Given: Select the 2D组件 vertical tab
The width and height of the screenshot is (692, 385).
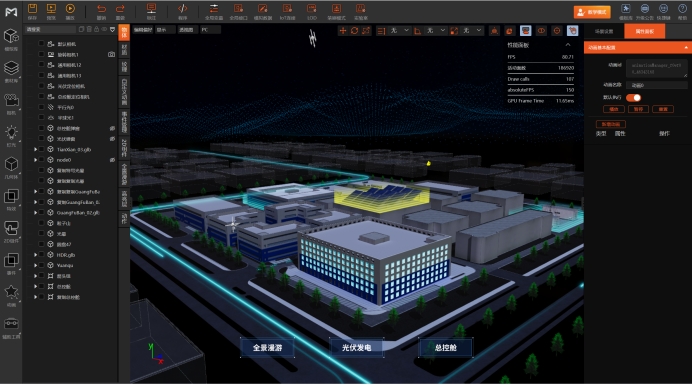Looking at the screenshot, I should click(x=124, y=148).
